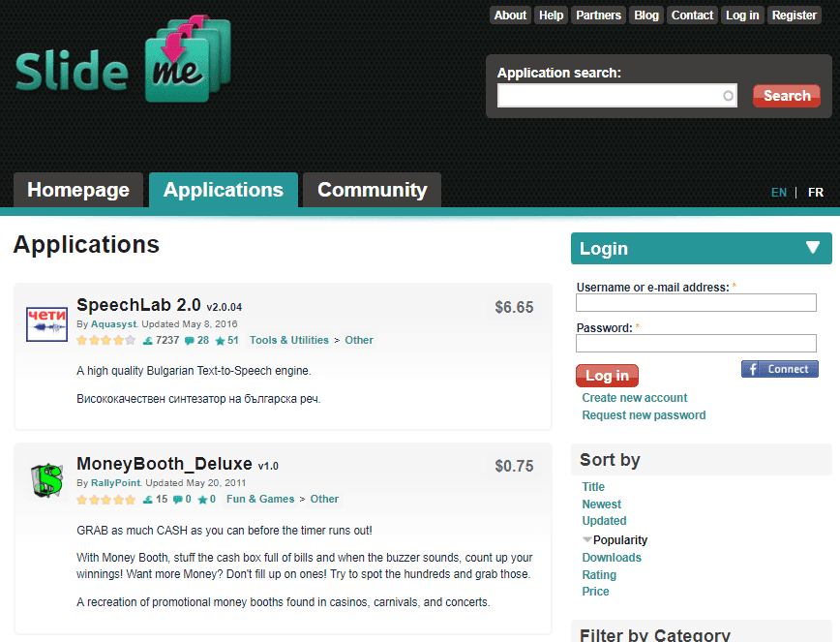840x642 pixels.
Task: Open the About page
Action: [x=510, y=15]
